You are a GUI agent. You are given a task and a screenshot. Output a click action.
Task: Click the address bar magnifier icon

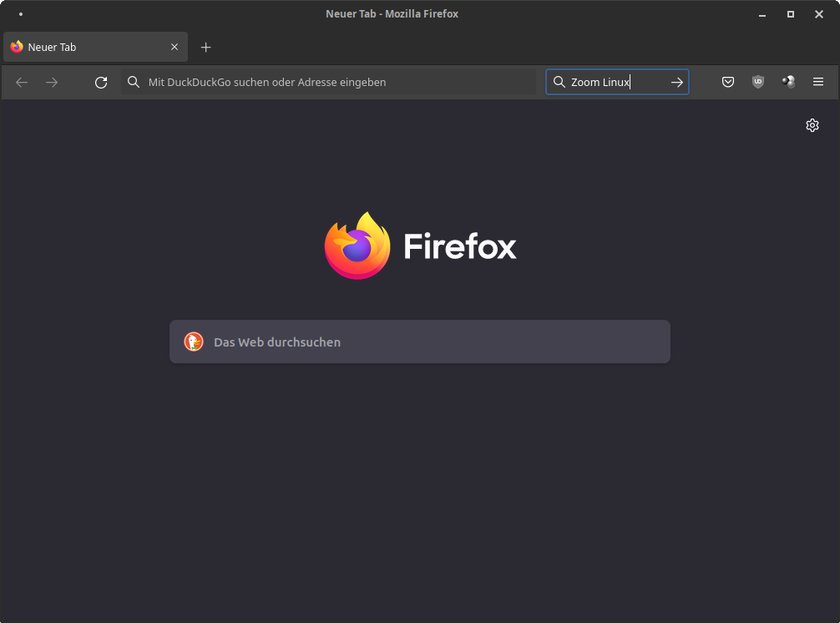pyautogui.click(x=134, y=82)
